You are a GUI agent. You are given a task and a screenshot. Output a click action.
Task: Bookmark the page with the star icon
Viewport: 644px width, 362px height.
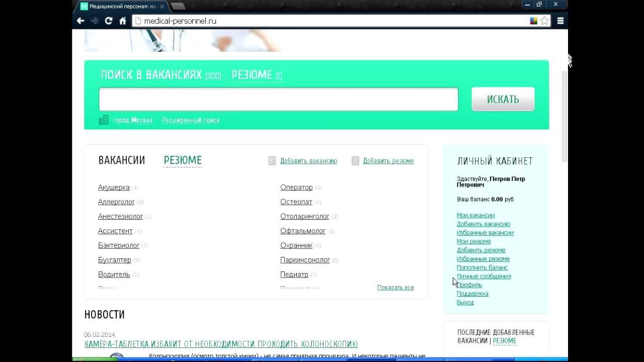click(x=544, y=21)
